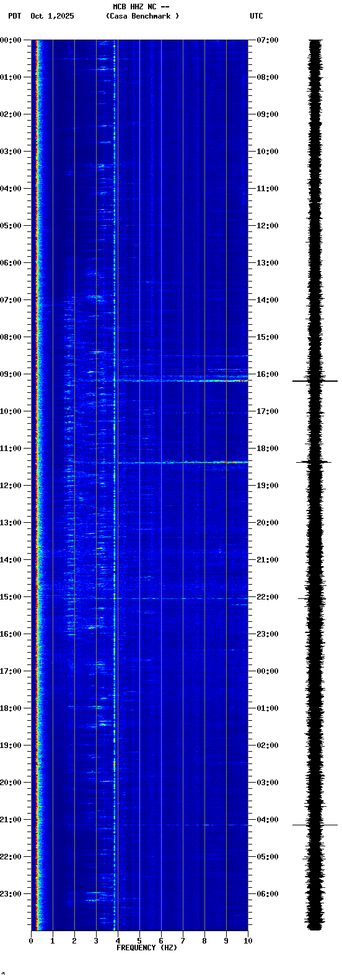Click the "FREQUENCY (HZ)" axis label
This screenshot has height=980, width=342.
147,948
